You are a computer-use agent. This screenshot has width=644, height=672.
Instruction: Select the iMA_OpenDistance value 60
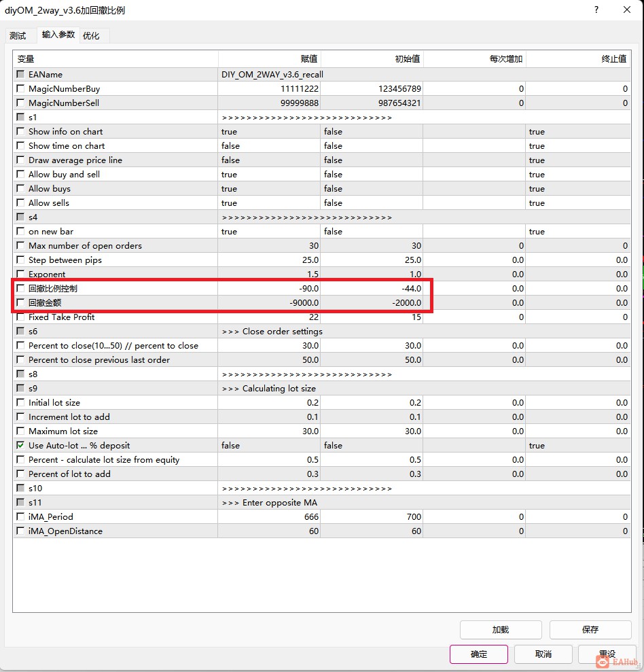(x=269, y=531)
